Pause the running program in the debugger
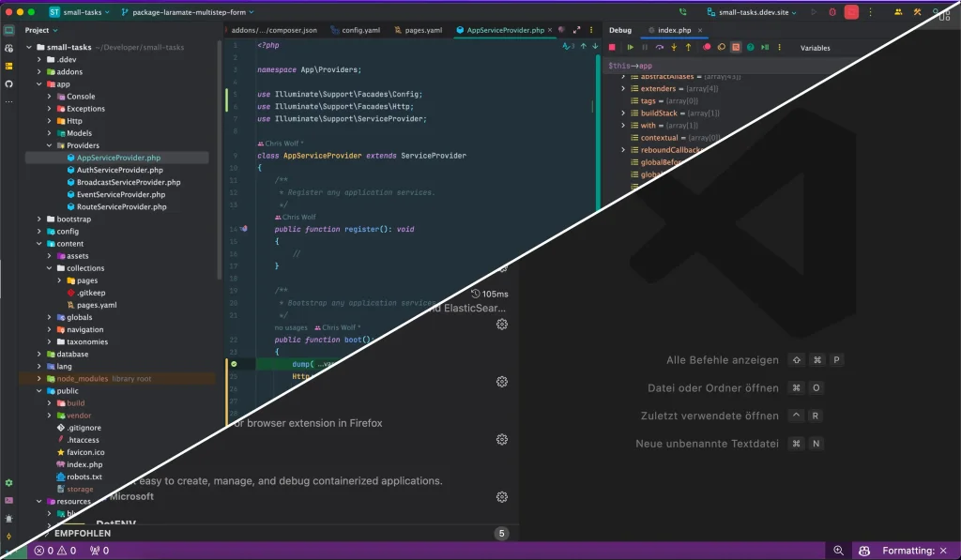961x560 pixels. [645, 47]
